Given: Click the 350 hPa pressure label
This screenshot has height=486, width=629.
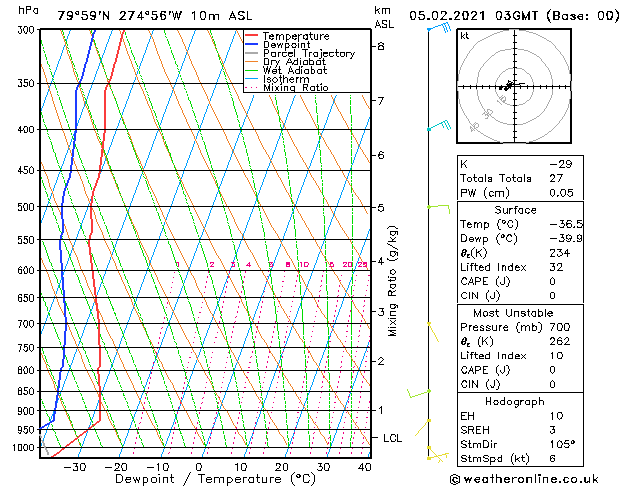Looking at the screenshot, I should pos(28,83).
